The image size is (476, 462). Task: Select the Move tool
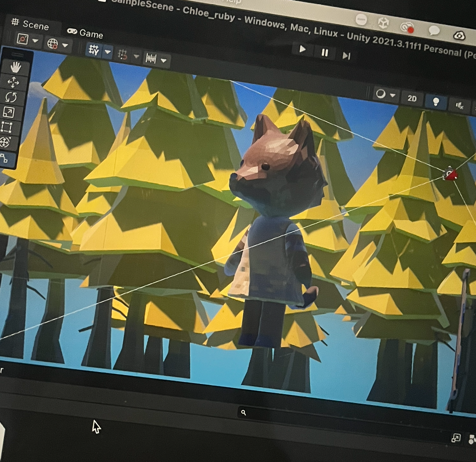(x=13, y=82)
